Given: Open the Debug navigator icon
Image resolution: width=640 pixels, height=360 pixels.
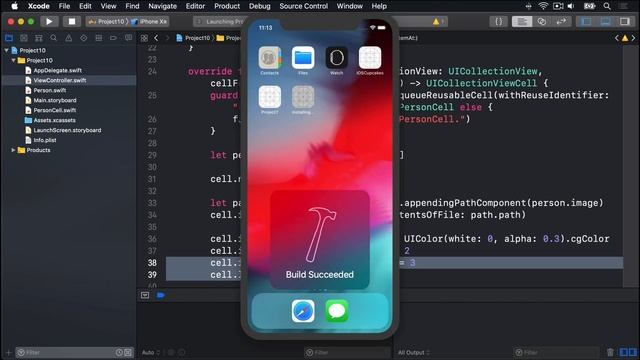Looking at the screenshot, I should [98, 38].
